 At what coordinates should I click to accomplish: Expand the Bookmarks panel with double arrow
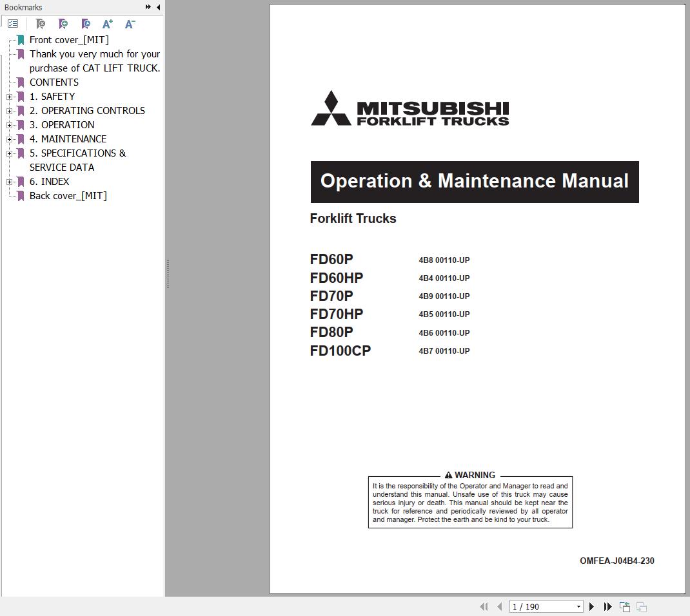click(148, 7)
